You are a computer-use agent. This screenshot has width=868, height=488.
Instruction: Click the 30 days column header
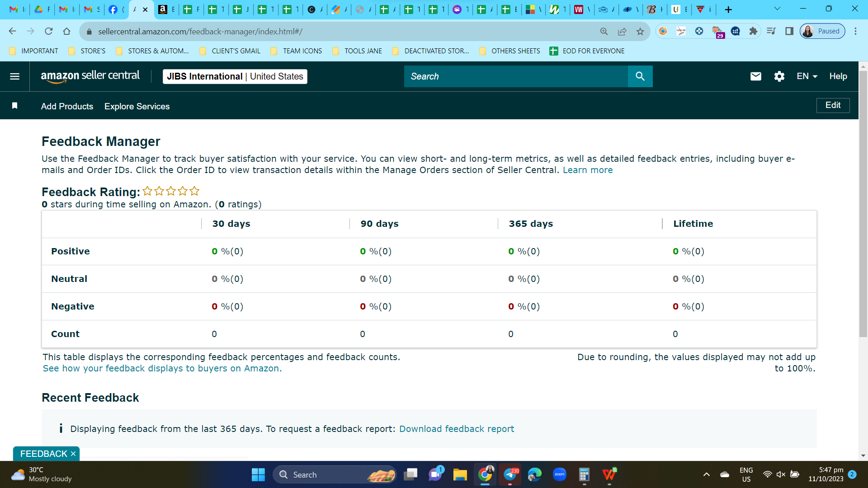coord(231,224)
